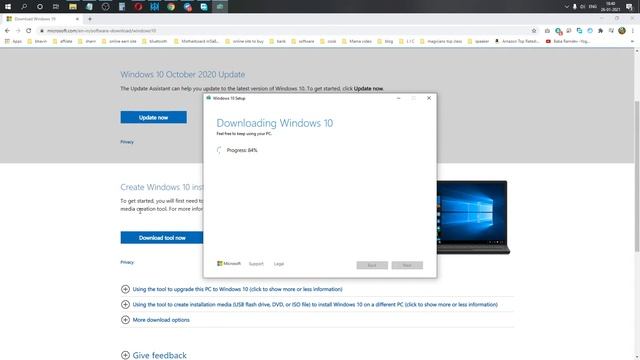
Task: Expand upgrade this PC instructions
Action: pos(231,289)
